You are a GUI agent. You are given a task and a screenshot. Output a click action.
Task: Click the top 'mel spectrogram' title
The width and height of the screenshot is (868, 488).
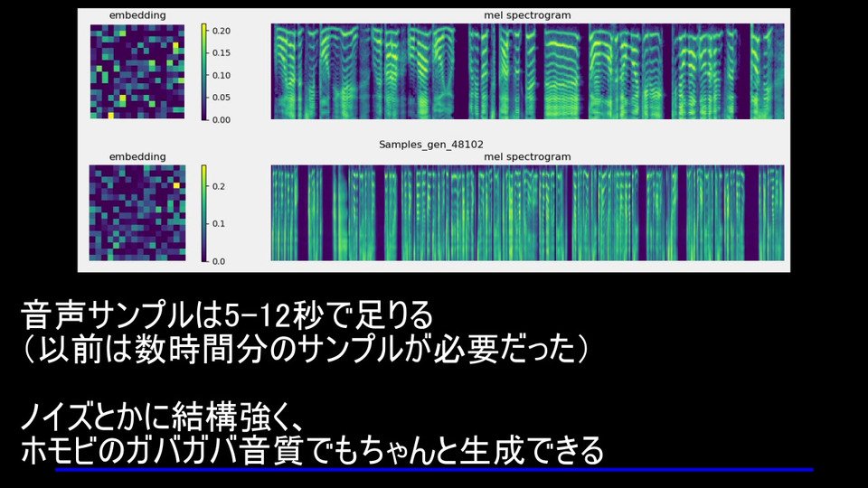click(527, 15)
